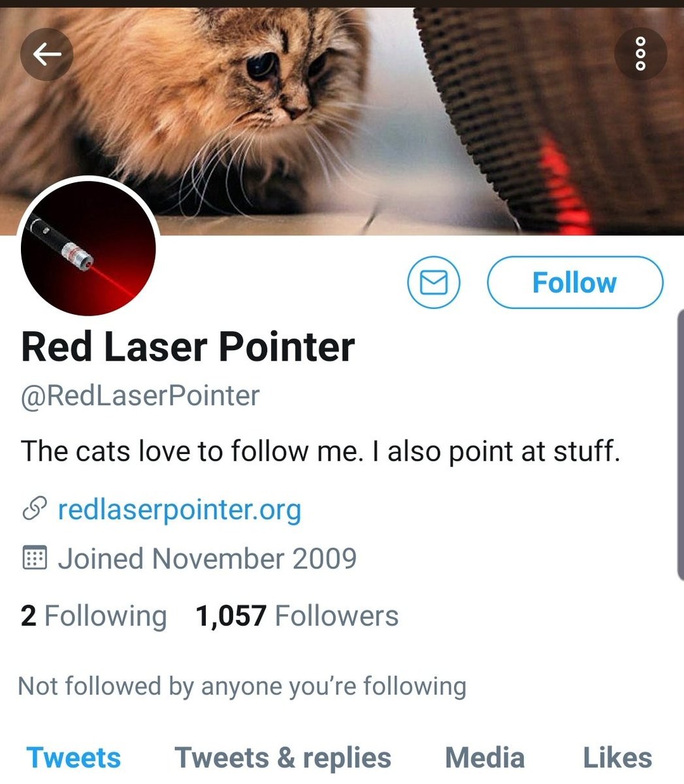
Task: Switch to the Tweets tab
Action: coord(74,758)
